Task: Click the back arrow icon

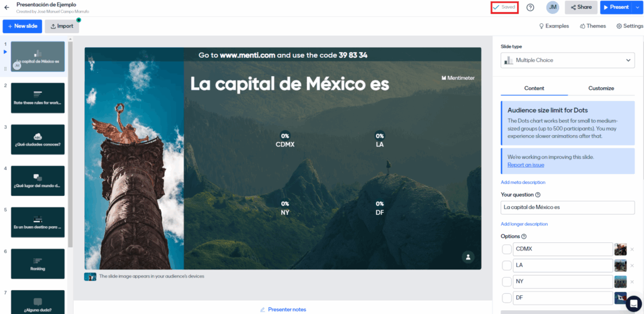Action: (6, 8)
